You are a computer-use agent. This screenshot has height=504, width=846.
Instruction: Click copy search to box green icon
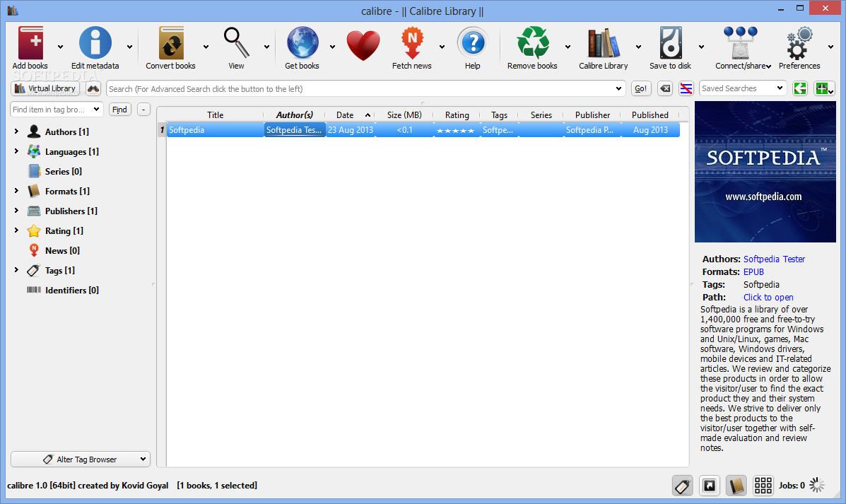pyautogui.click(x=800, y=88)
